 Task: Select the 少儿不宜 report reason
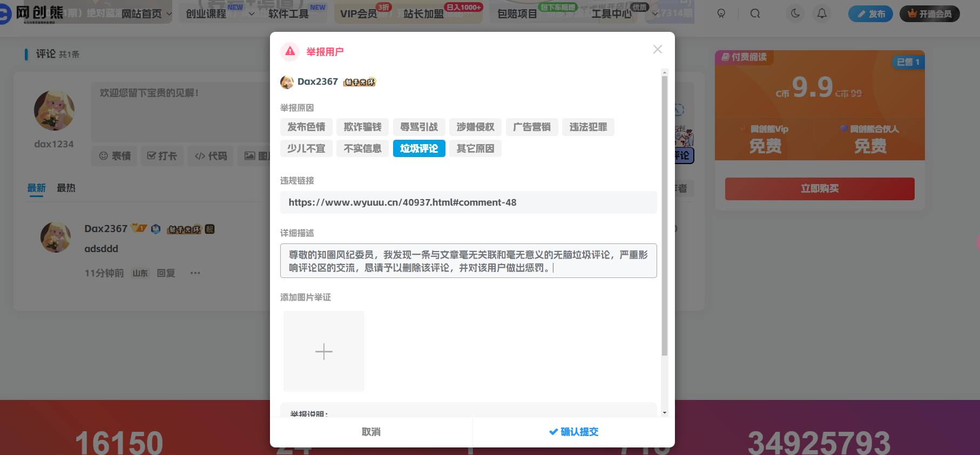pos(306,148)
